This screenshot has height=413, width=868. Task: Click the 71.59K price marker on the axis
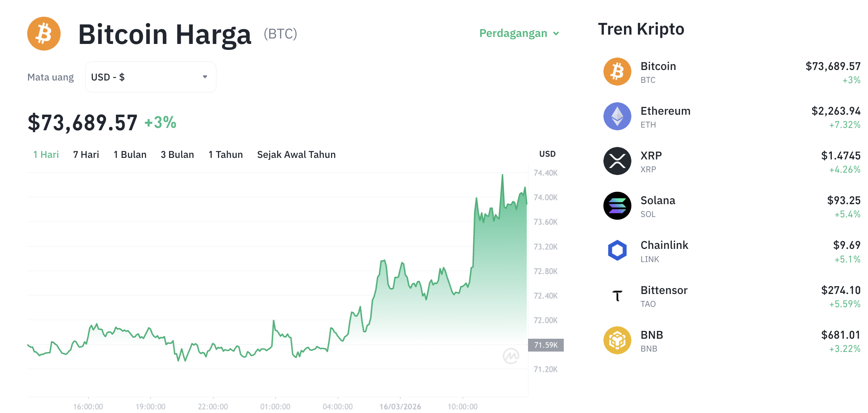tap(546, 345)
